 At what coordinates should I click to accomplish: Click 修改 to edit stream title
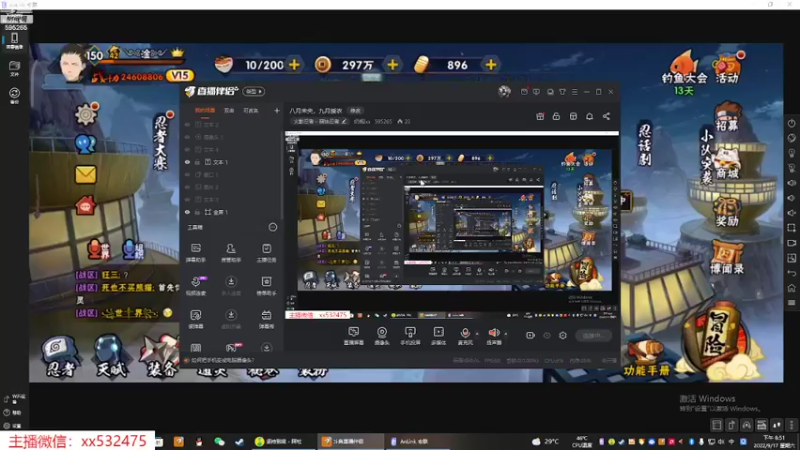pyautogui.click(x=355, y=111)
